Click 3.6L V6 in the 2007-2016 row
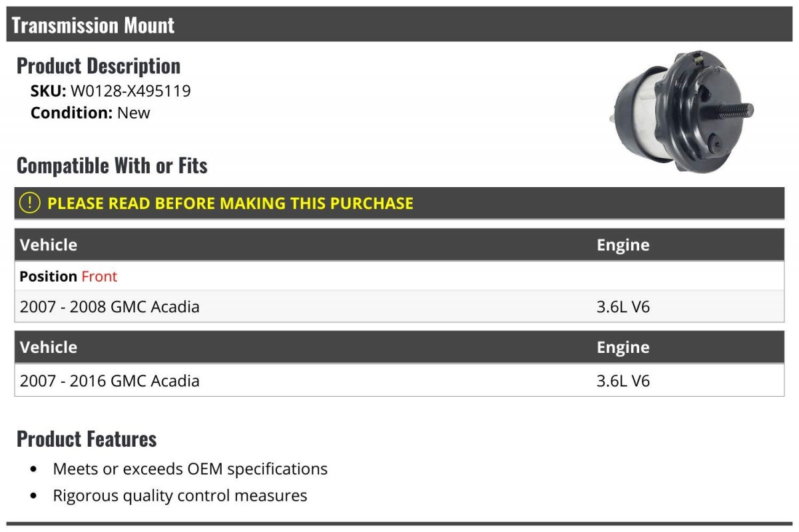Screen dimensions: 799x532 623,381
